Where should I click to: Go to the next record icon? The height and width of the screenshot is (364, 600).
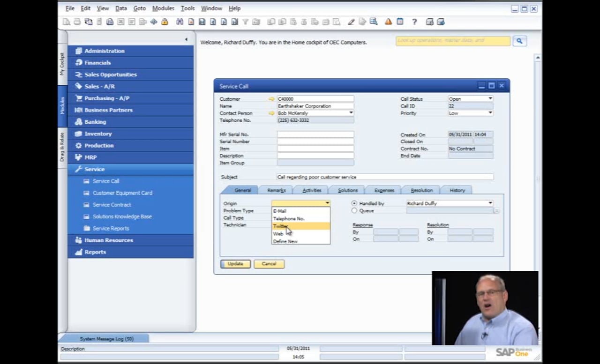[x=224, y=22]
